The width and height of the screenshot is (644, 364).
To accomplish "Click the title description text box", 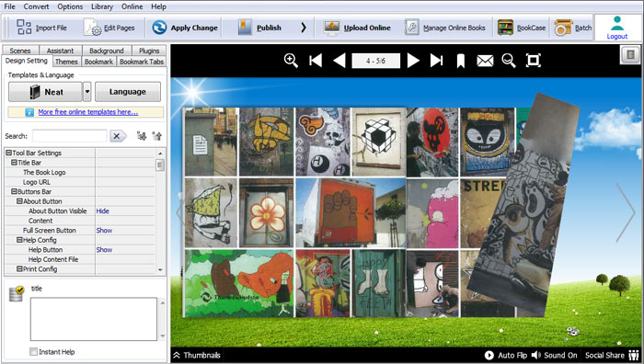I will click(x=94, y=319).
